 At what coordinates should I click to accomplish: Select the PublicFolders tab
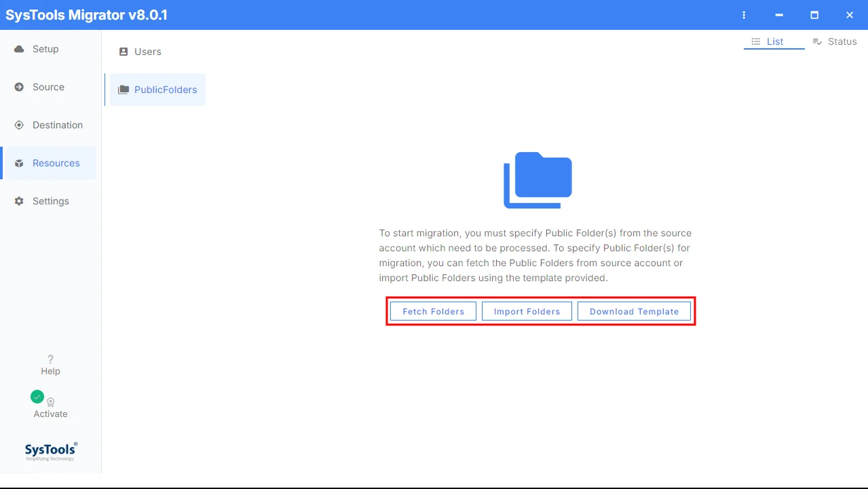click(157, 90)
